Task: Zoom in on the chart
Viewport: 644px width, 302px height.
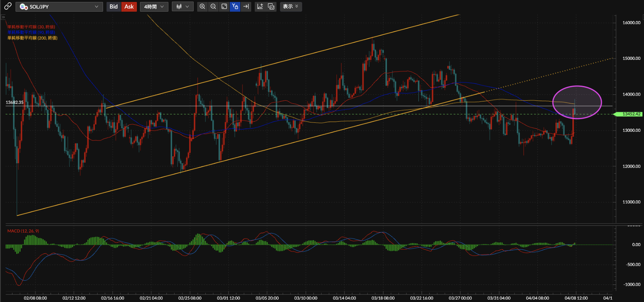Action: click(x=202, y=7)
